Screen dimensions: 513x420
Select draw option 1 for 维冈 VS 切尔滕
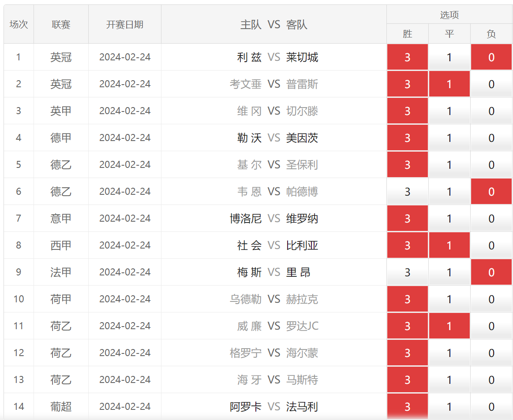[449, 111]
